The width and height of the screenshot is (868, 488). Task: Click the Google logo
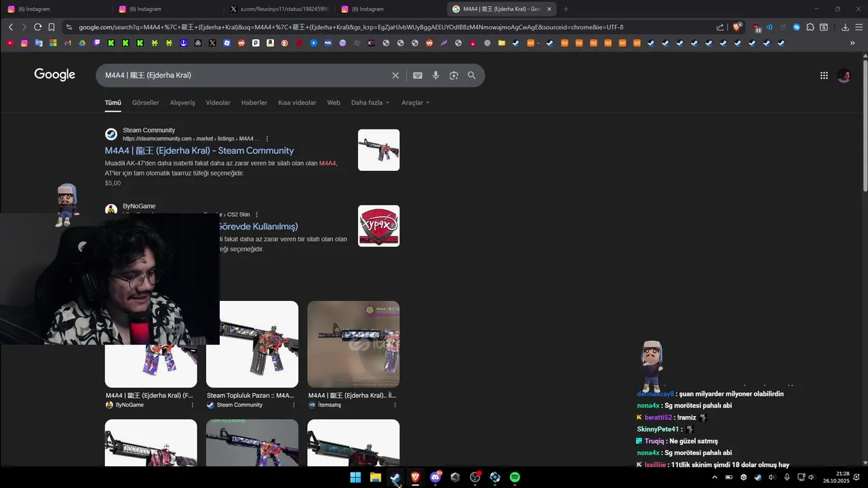55,75
